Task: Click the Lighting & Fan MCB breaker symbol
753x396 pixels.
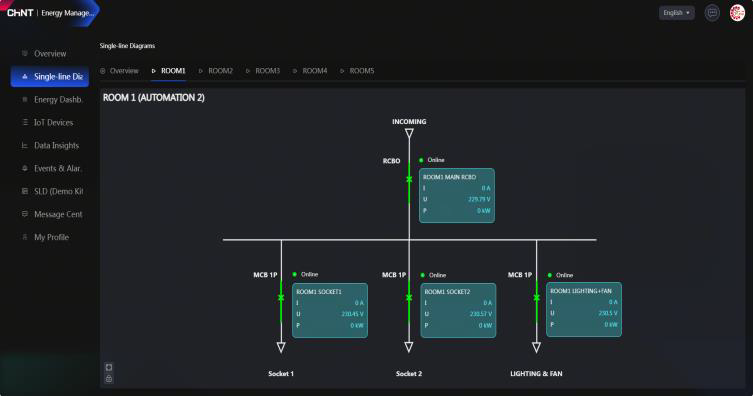Action: 536,298
